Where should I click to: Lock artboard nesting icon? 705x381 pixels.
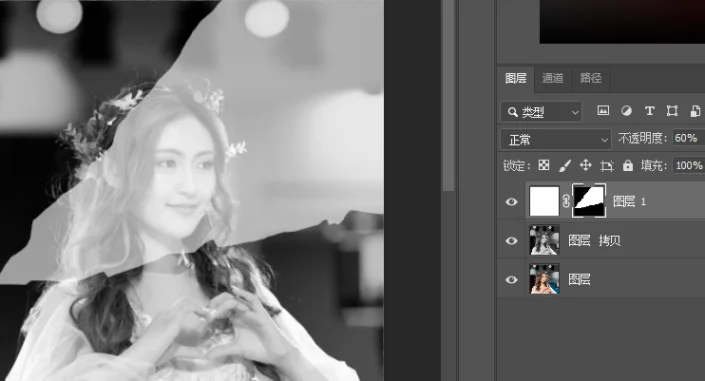tap(607, 166)
